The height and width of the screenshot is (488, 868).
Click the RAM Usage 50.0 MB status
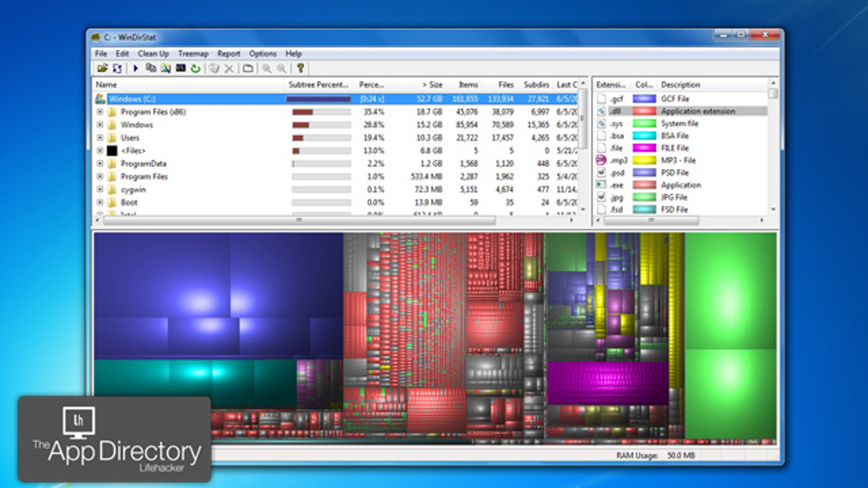click(655, 455)
